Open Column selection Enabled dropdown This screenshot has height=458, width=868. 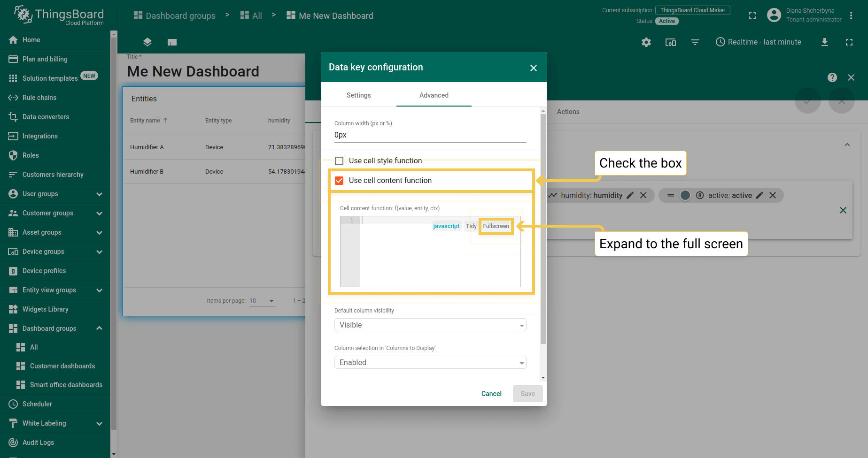tap(430, 362)
